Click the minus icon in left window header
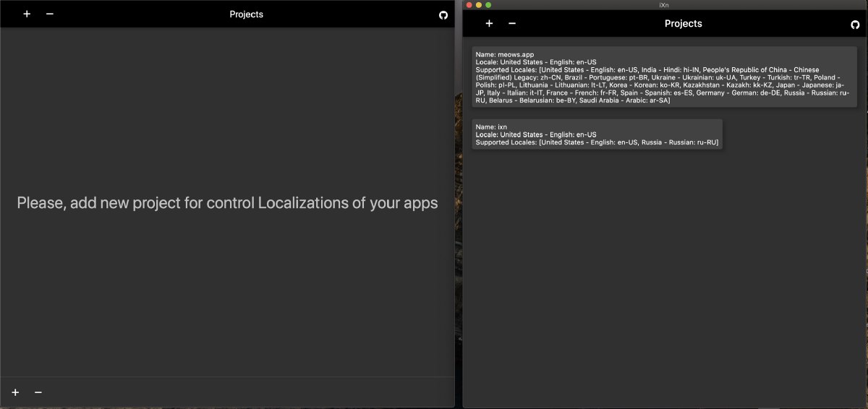The image size is (868, 409). pos(50,14)
